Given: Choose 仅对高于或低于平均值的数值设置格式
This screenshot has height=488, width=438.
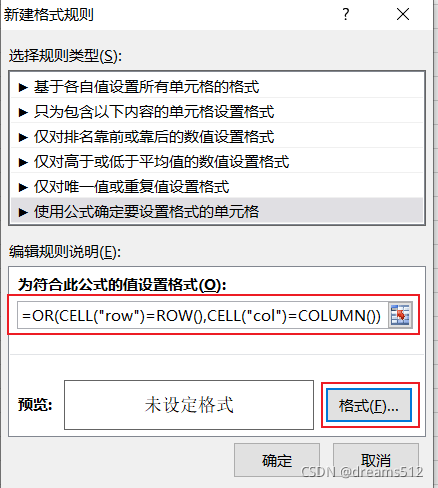Looking at the screenshot, I should [x=217, y=161].
